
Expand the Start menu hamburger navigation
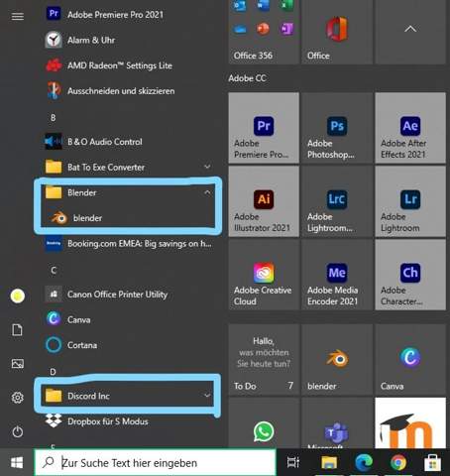tap(18, 16)
